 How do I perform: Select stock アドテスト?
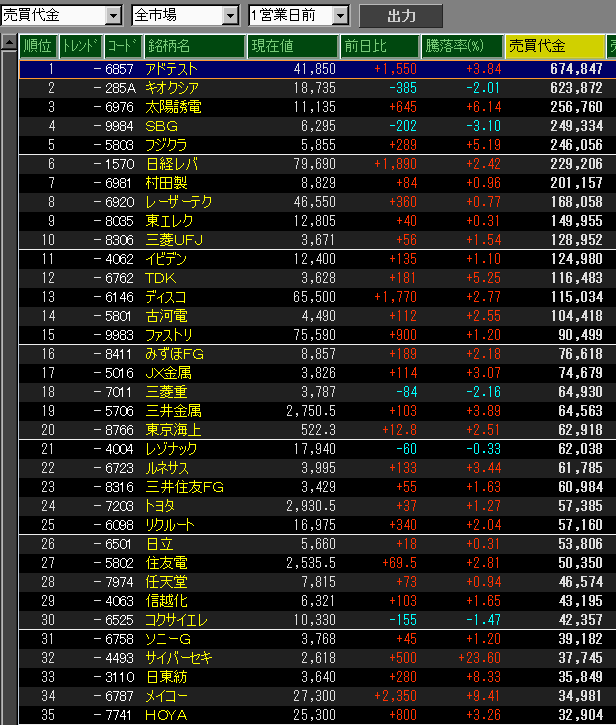(171, 69)
